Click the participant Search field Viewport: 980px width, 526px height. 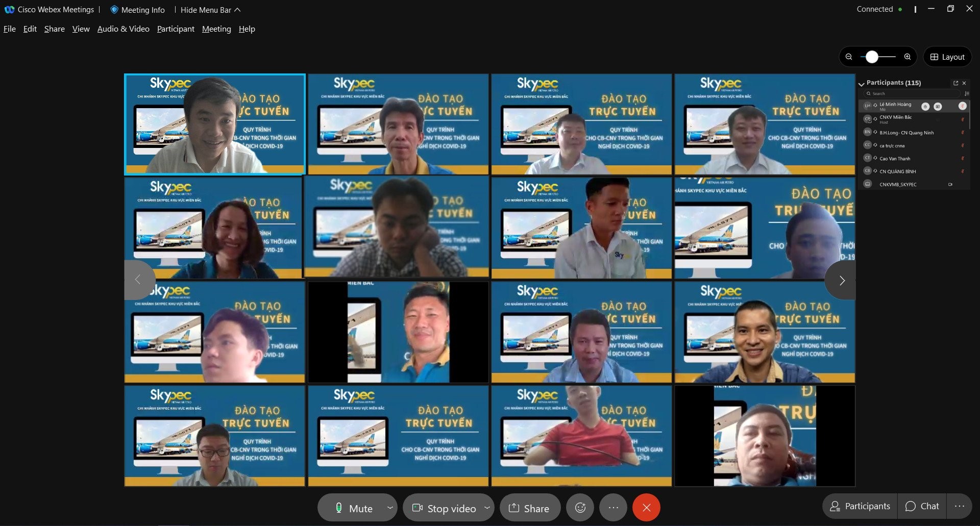(x=911, y=93)
